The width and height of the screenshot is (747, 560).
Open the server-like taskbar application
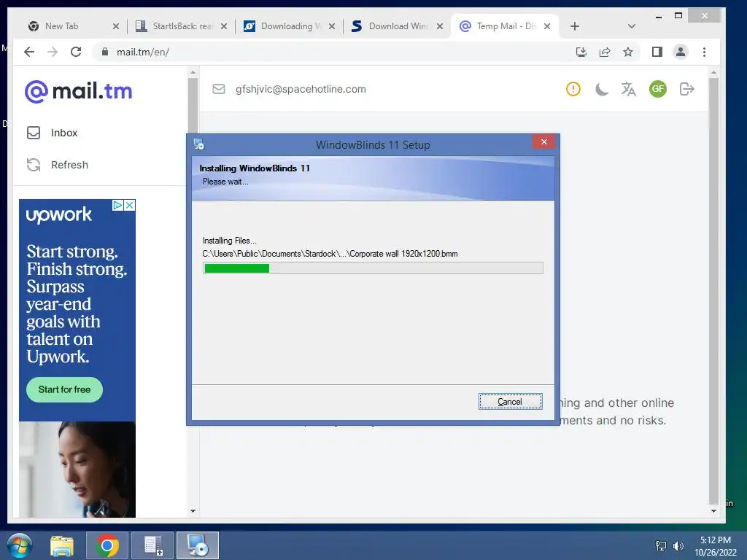pyautogui.click(x=153, y=545)
